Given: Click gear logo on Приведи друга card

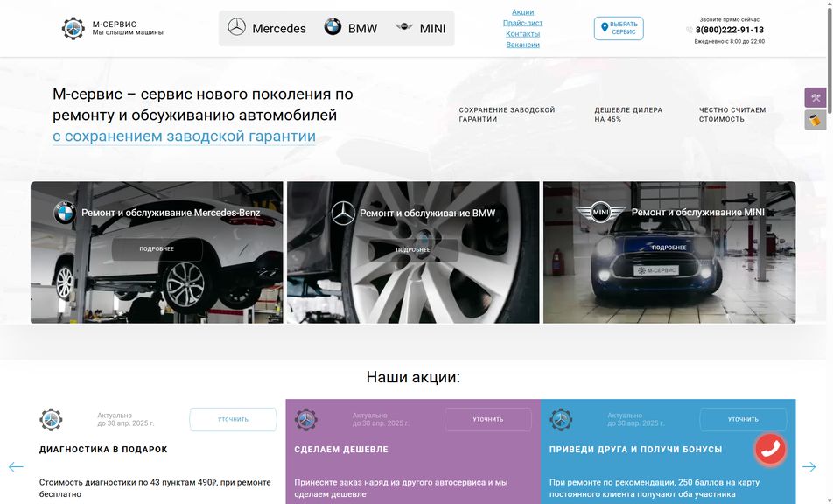Looking at the screenshot, I should pyautogui.click(x=561, y=419).
